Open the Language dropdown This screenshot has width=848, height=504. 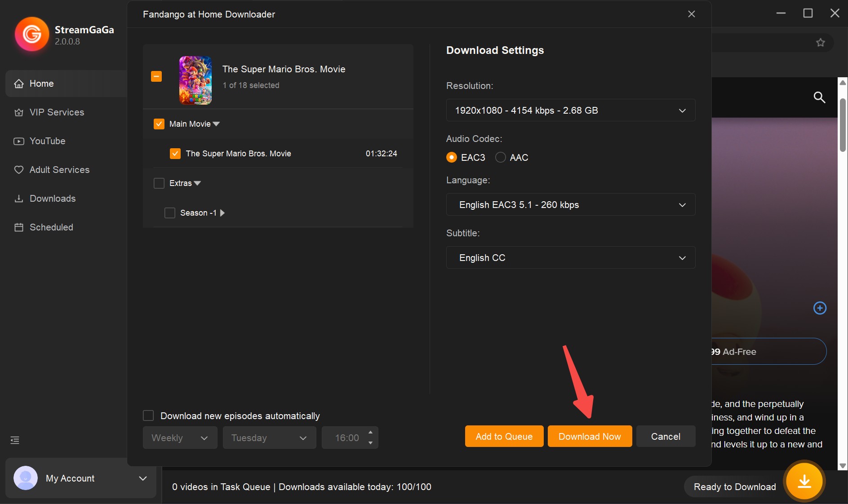[571, 205]
